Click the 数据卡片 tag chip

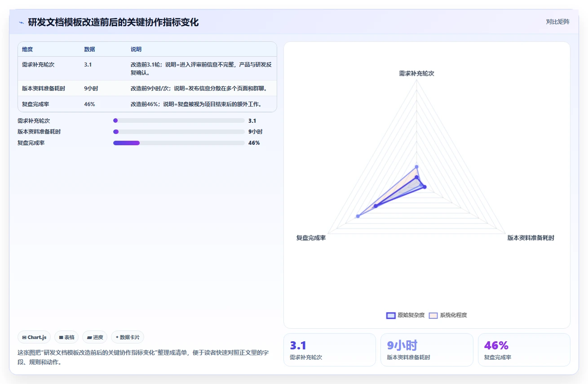128,337
